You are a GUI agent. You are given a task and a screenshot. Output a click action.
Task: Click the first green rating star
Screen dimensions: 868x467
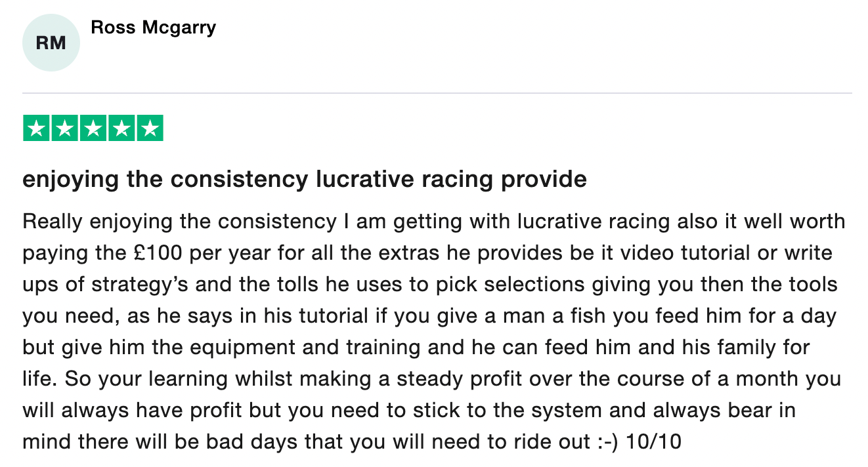[x=36, y=129]
